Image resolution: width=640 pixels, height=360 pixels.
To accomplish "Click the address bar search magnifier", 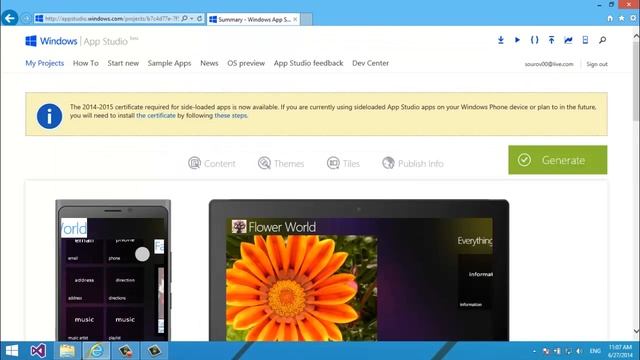I will [184, 18].
